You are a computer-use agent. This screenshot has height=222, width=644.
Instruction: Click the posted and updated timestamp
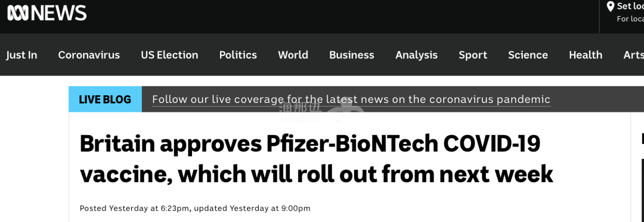point(195,208)
